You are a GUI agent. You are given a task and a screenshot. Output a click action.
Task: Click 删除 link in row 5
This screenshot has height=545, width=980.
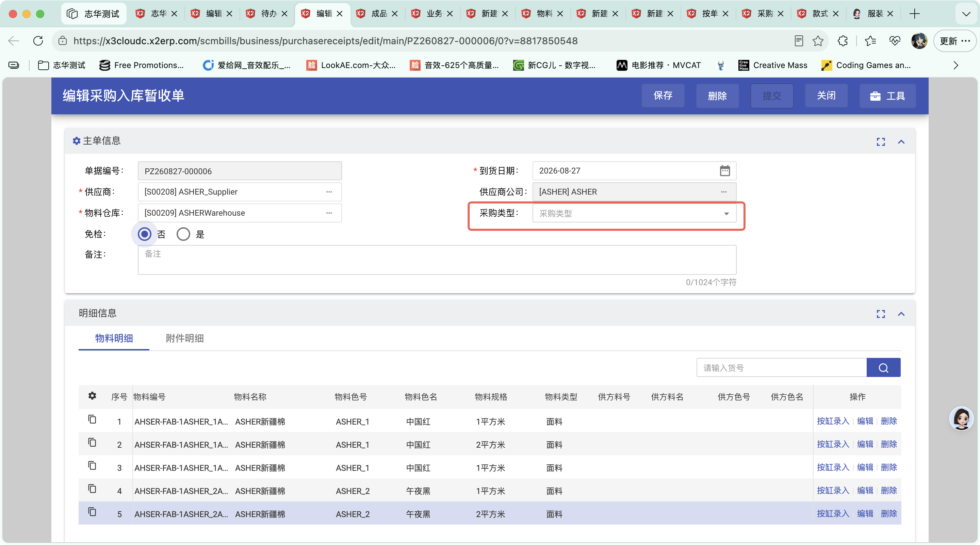coord(889,513)
